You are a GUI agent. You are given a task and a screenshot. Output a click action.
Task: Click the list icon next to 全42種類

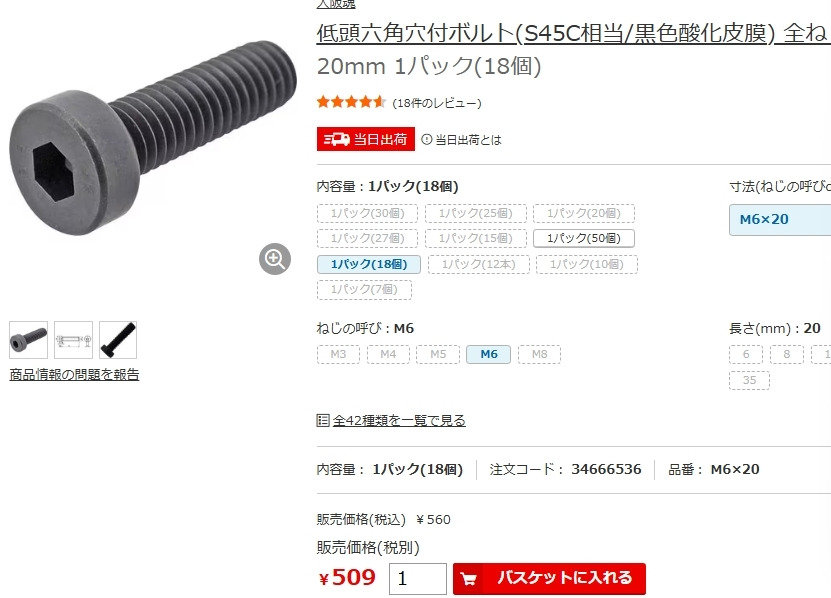tap(323, 420)
